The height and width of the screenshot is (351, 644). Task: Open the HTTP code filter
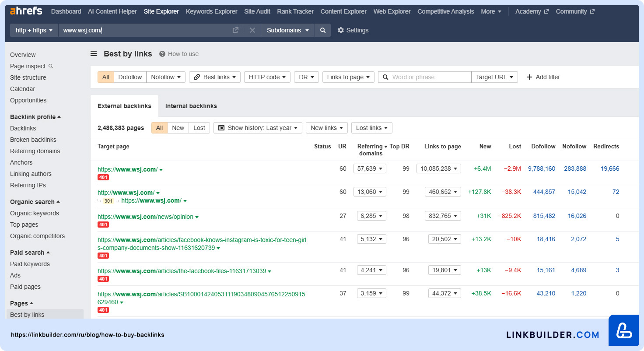(x=267, y=77)
